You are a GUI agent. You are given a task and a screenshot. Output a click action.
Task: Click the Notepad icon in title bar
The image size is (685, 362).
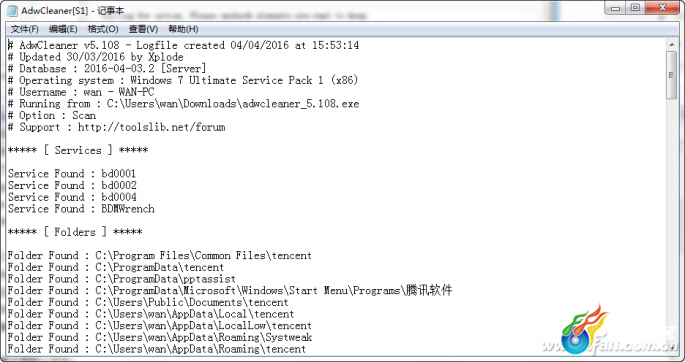point(12,10)
